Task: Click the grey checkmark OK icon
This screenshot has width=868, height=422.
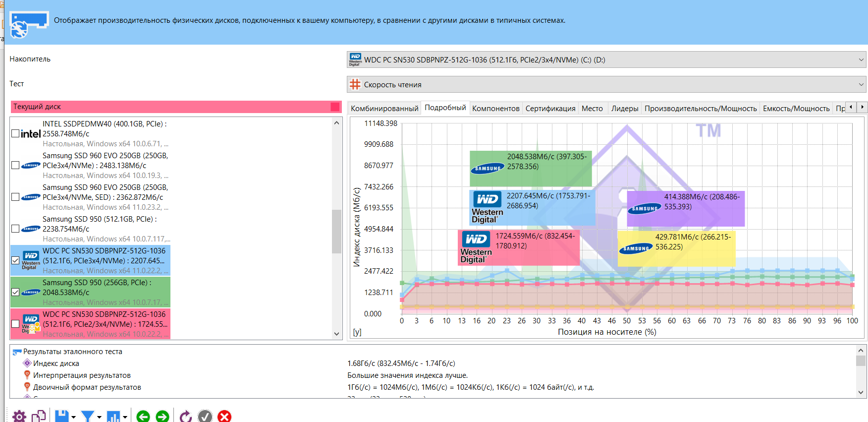Action: (x=205, y=416)
